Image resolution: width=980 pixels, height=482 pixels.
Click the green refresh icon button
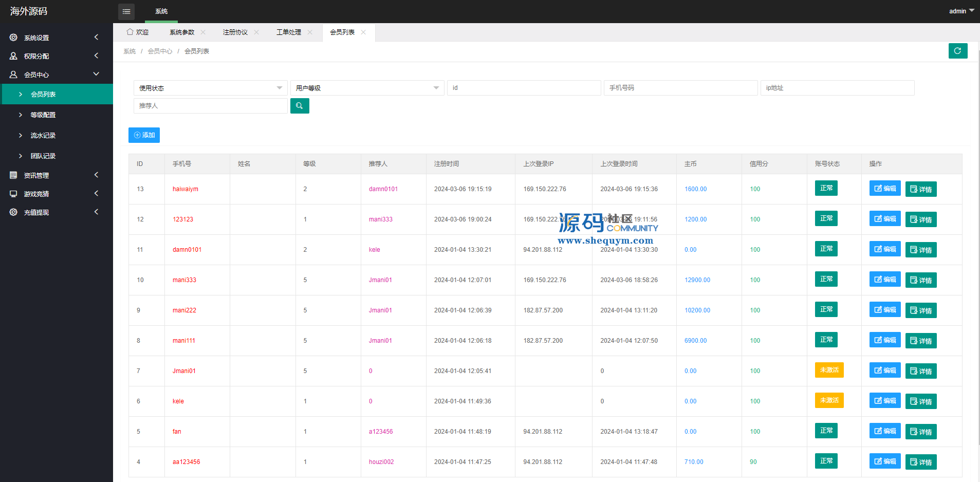(x=958, y=51)
